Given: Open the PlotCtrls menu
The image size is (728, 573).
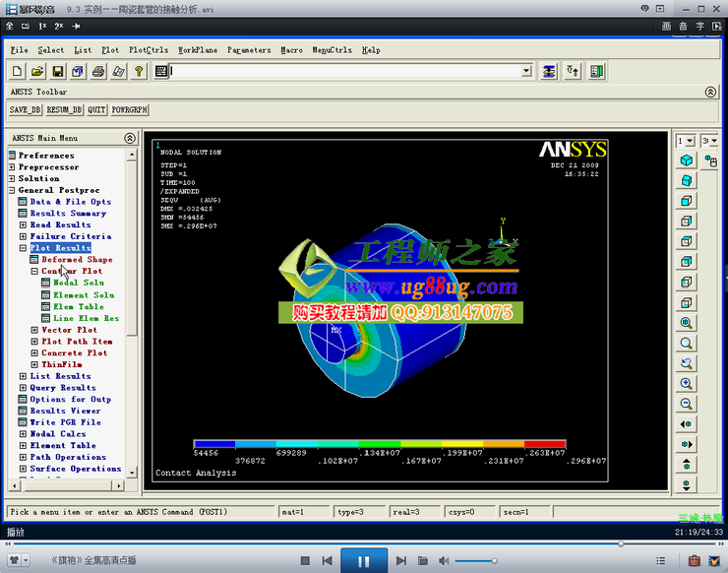Looking at the screenshot, I should click(149, 50).
